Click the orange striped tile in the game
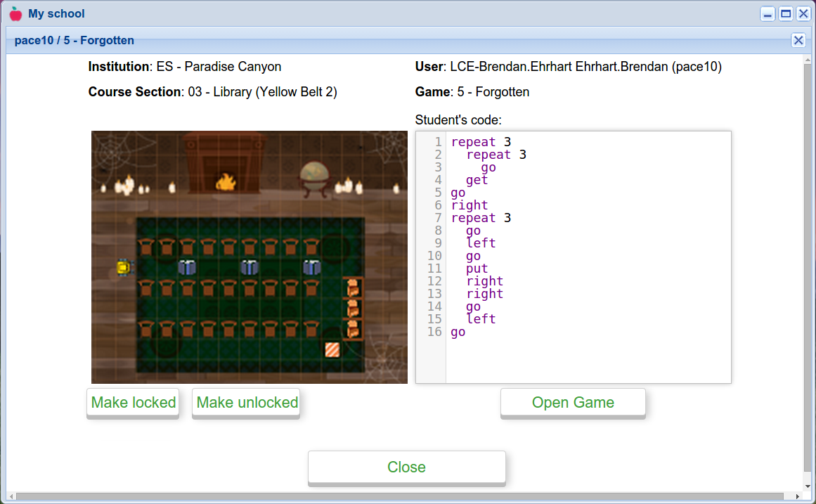The width and height of the screenshot is (816, 504). tap(332, 349)
